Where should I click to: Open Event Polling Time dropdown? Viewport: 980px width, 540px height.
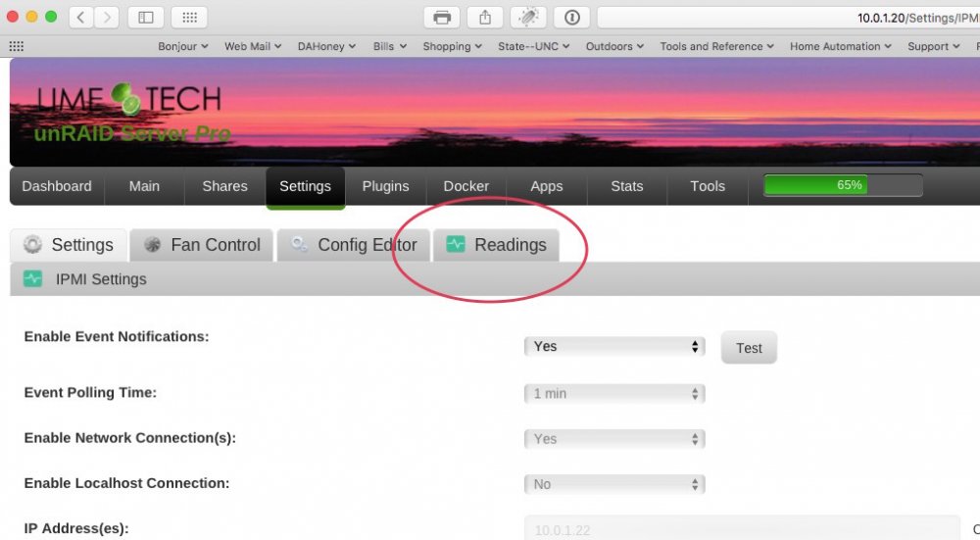click(x=614, y=393)
